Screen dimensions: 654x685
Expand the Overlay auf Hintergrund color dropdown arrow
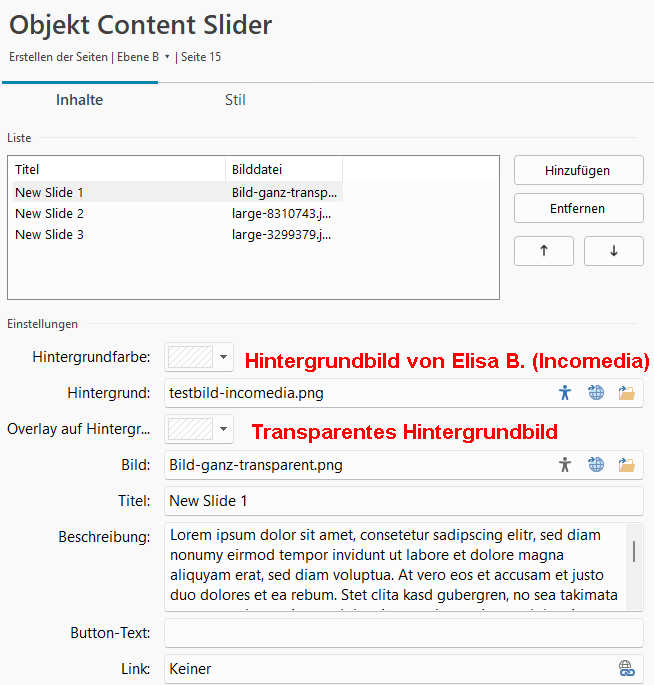[224, 429]
